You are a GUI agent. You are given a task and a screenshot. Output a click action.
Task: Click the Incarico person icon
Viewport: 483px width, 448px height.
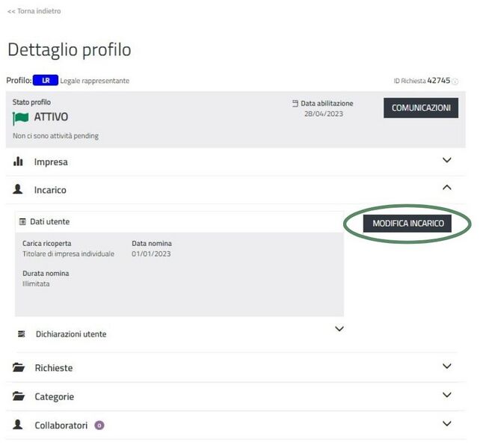[x=19, y=190]
